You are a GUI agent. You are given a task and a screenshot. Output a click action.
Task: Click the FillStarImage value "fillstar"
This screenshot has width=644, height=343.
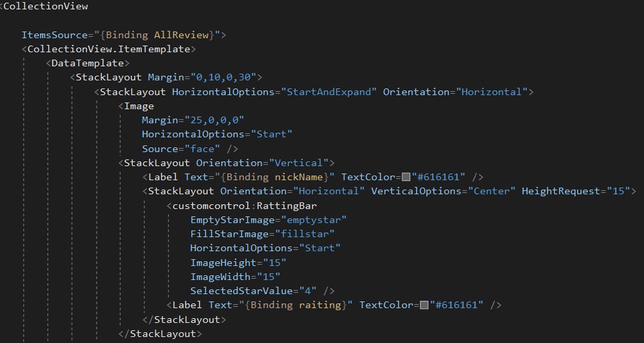[x=305, y=234]
